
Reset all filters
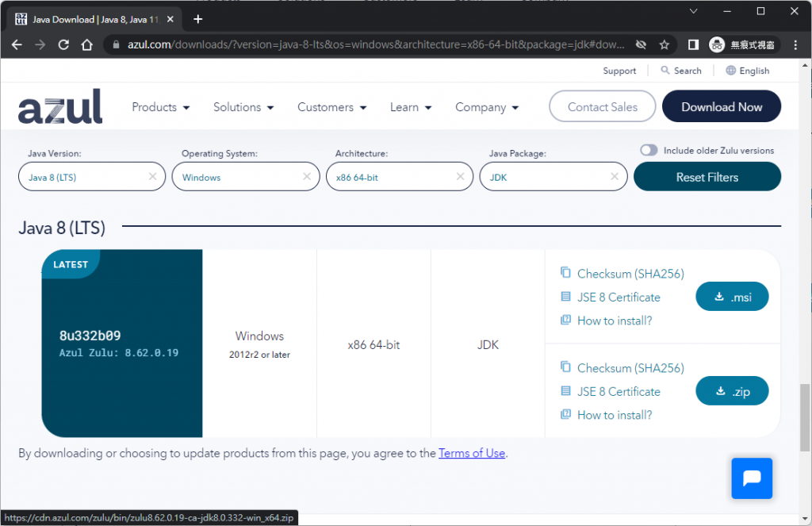point(707,177)
